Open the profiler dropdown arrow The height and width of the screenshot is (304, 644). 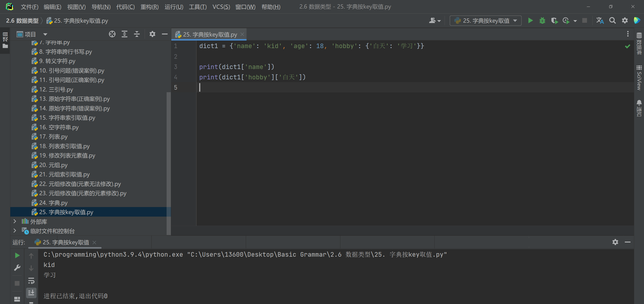pos(575,21)
